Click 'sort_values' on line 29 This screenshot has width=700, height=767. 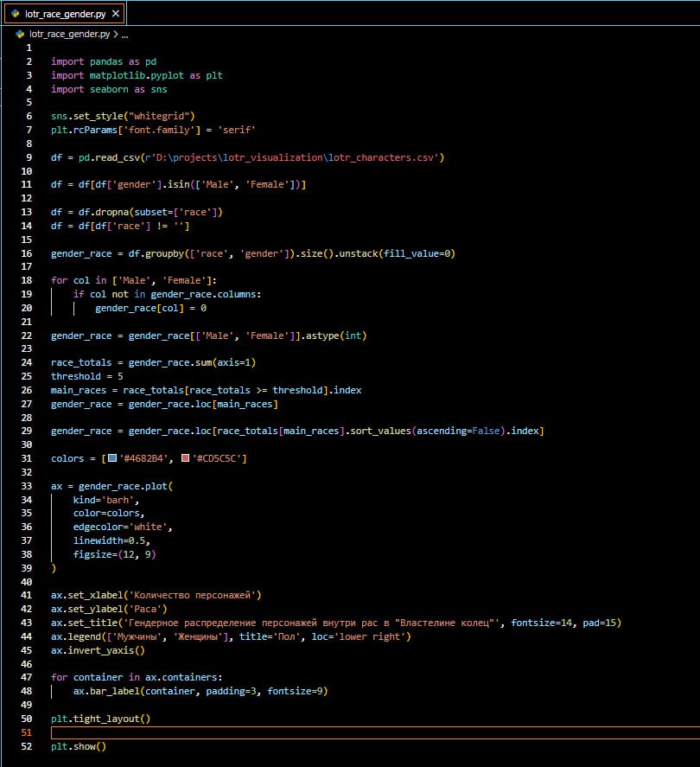[x=380, y=431]
